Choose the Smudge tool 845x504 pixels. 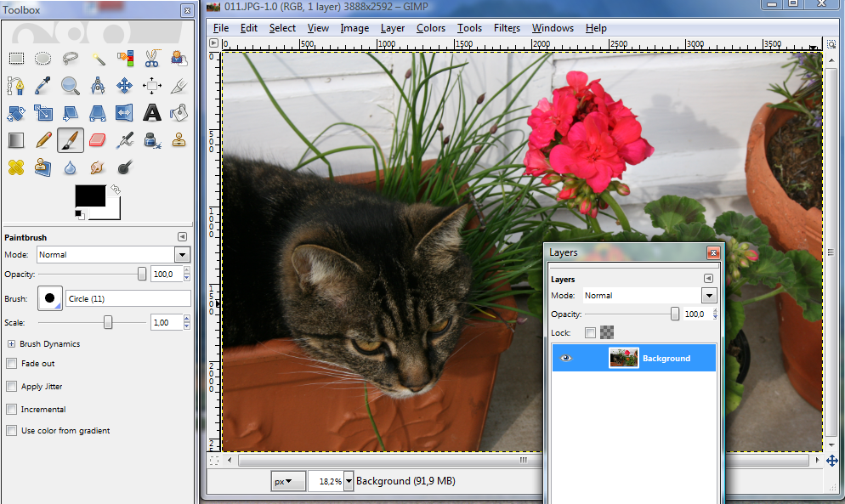coord(97,167)
